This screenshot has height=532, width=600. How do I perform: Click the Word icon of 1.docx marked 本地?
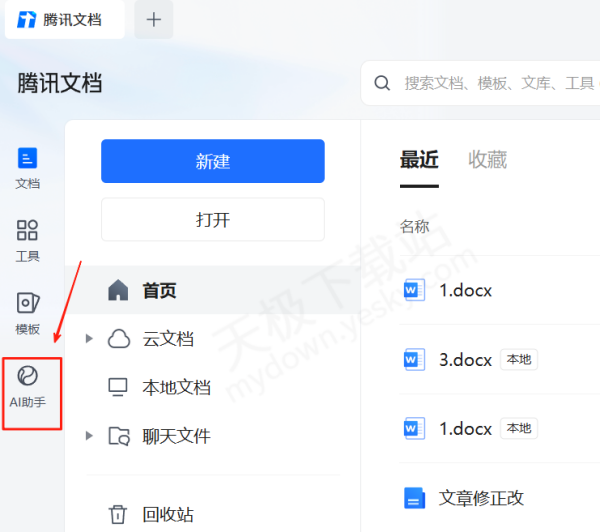tap(414, 428)
